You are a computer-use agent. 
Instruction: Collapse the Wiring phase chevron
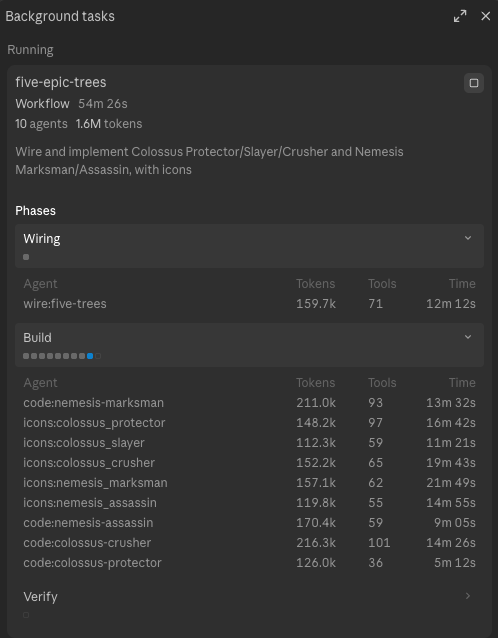click(x=468, y=238)
